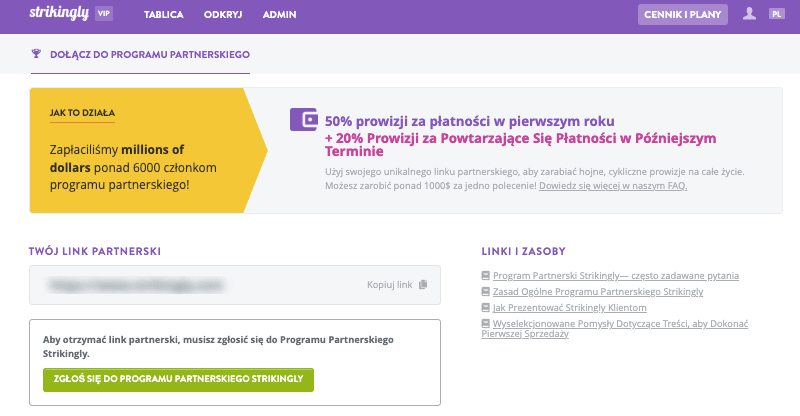Click the + 20% Prowizji headline text
The width and height of the screenshot is (800, 416).
click(520, 144)
